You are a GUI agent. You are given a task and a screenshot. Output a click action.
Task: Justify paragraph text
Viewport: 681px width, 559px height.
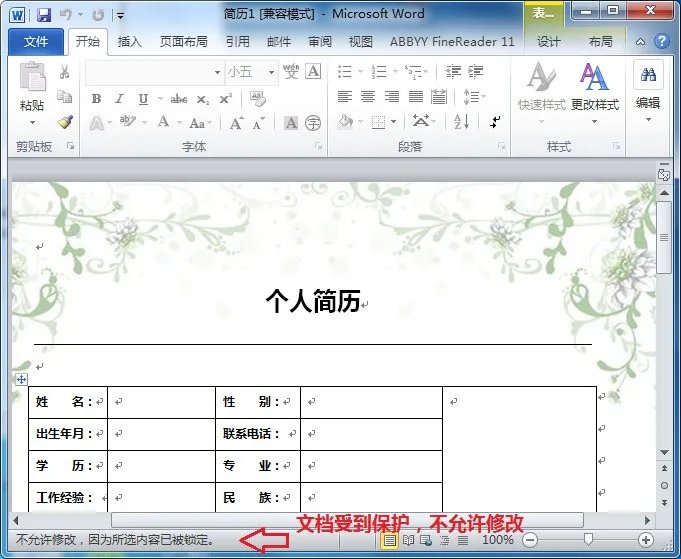416,96
